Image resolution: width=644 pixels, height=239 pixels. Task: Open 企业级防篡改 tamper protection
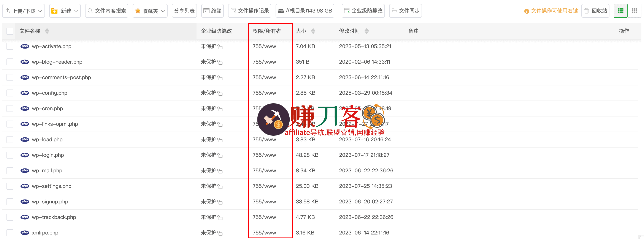tap(363, 11)
